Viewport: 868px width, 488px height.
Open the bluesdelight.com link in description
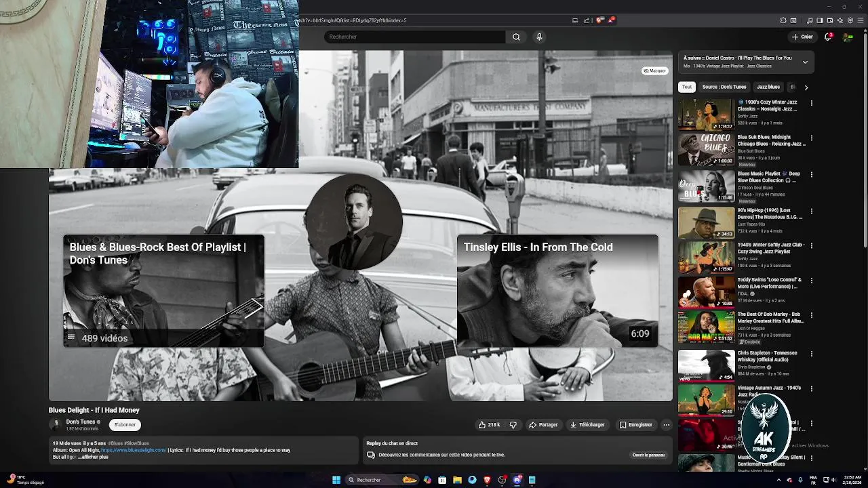point(134,450)
